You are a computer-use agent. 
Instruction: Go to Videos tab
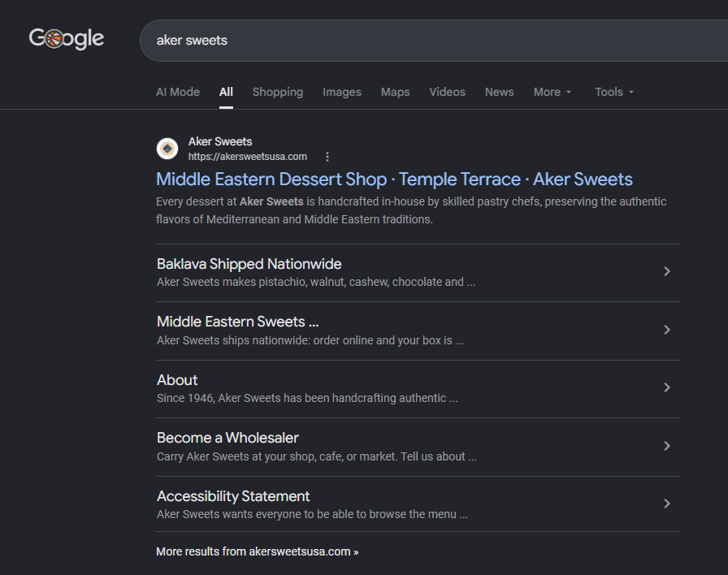tap(447, 92)
